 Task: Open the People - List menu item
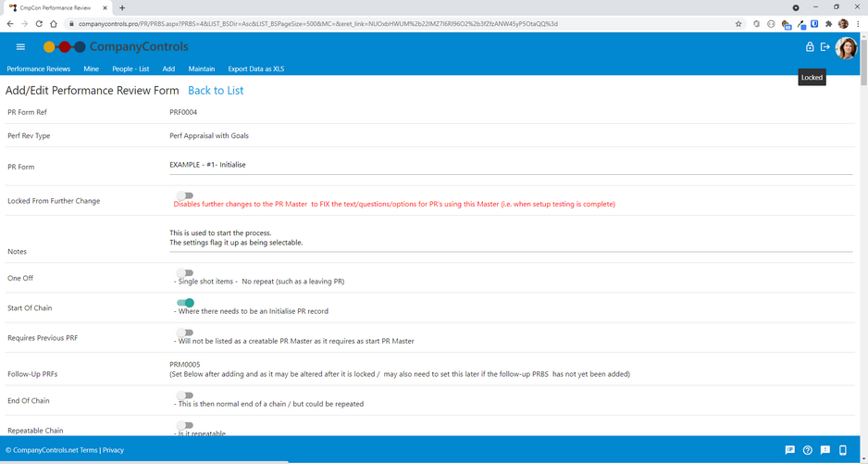pyautogui.click(x=130, y=69)
